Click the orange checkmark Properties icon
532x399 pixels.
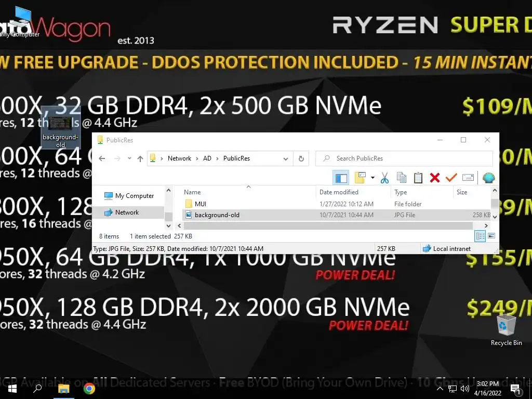[x=451, y=178]
